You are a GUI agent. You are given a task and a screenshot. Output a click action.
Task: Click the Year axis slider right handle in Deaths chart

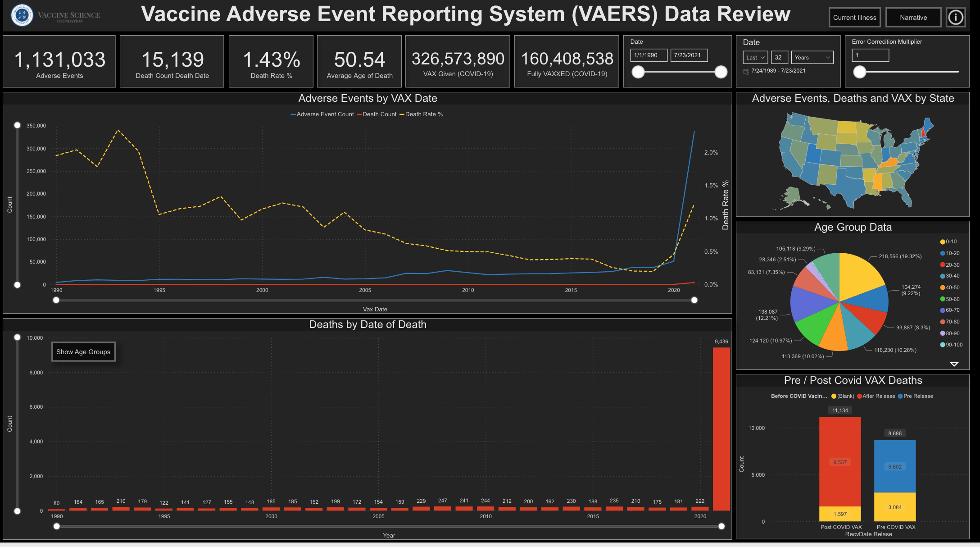click(721, 526)
